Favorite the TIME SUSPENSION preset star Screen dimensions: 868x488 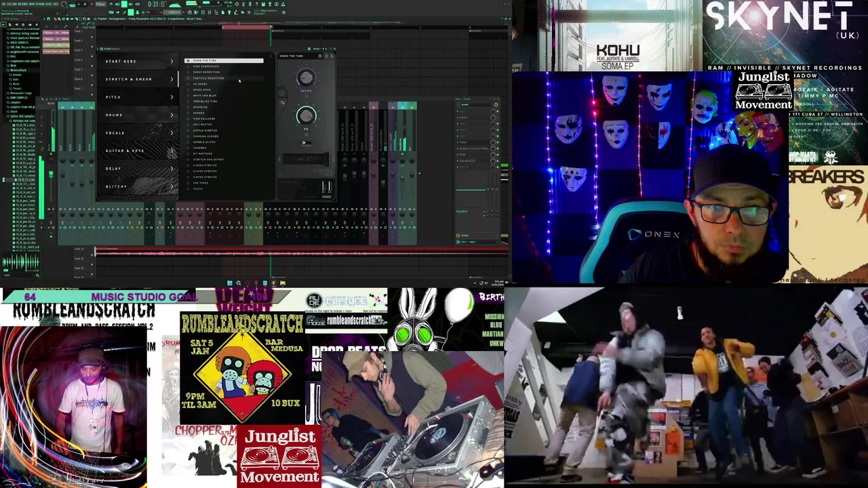pyautogui.click(x=188, y=66)
